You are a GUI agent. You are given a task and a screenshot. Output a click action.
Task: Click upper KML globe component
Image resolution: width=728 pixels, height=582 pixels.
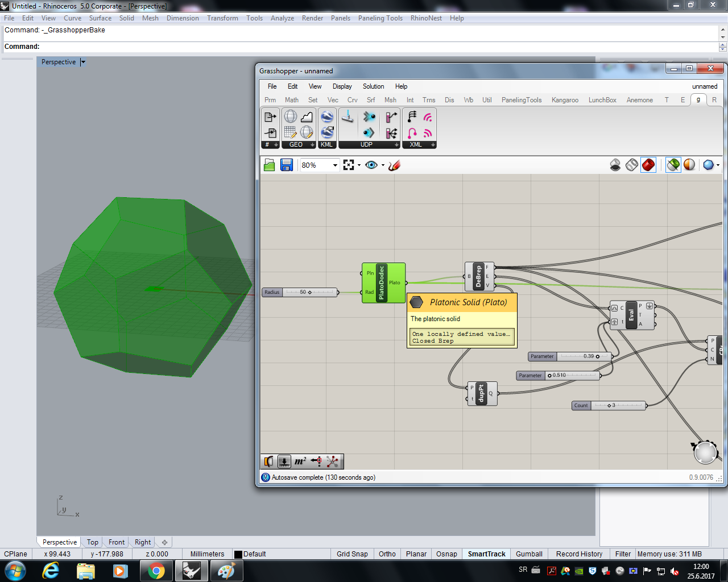pyautogui.click(x=327, y=117)
